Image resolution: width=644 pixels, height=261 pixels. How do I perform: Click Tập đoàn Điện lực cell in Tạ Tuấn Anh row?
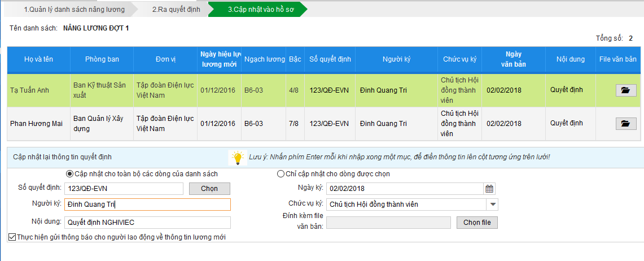coord(165,90)
